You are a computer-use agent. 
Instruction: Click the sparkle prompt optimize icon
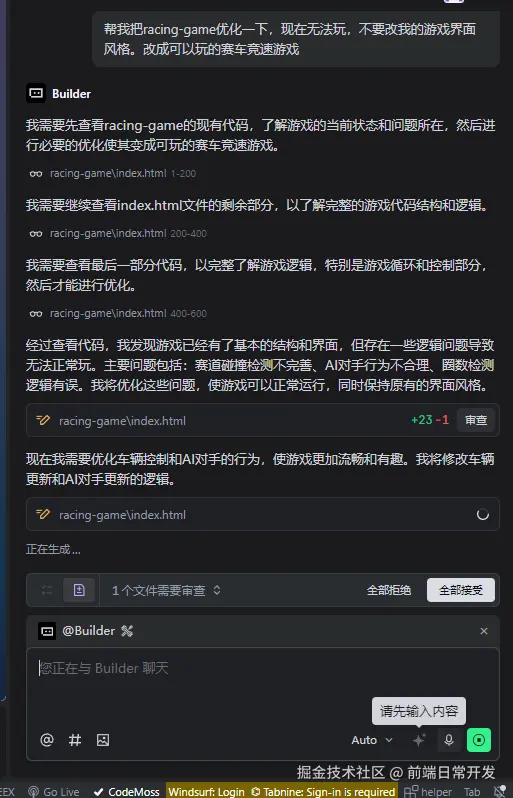point(419,740)
